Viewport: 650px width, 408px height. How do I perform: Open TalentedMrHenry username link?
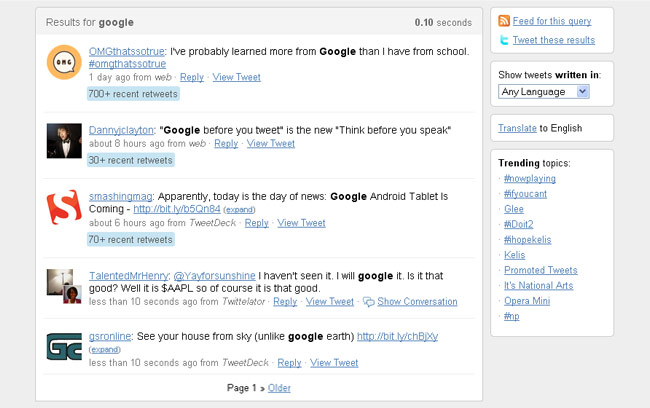(x=129, y=276)
